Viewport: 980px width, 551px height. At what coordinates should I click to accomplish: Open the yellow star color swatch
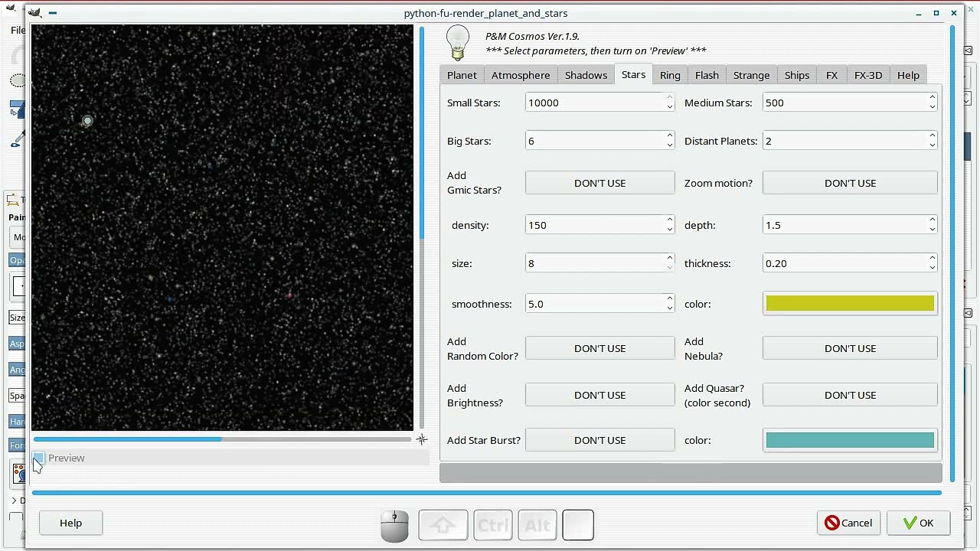click(x=850, y=304)
